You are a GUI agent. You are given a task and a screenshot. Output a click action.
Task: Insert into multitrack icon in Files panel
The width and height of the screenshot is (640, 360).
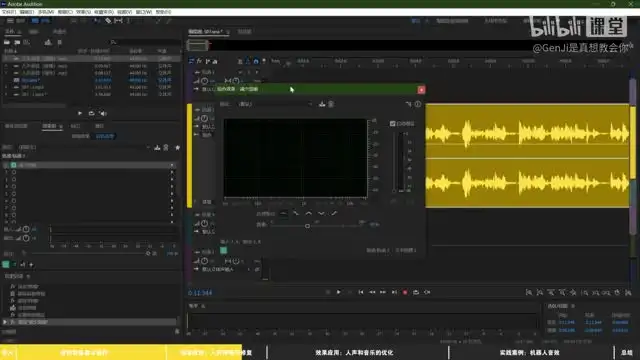48,42
